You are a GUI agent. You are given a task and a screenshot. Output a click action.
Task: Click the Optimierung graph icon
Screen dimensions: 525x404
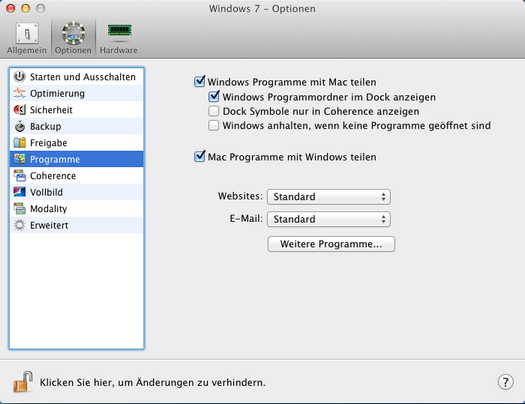tap(19, 93)
